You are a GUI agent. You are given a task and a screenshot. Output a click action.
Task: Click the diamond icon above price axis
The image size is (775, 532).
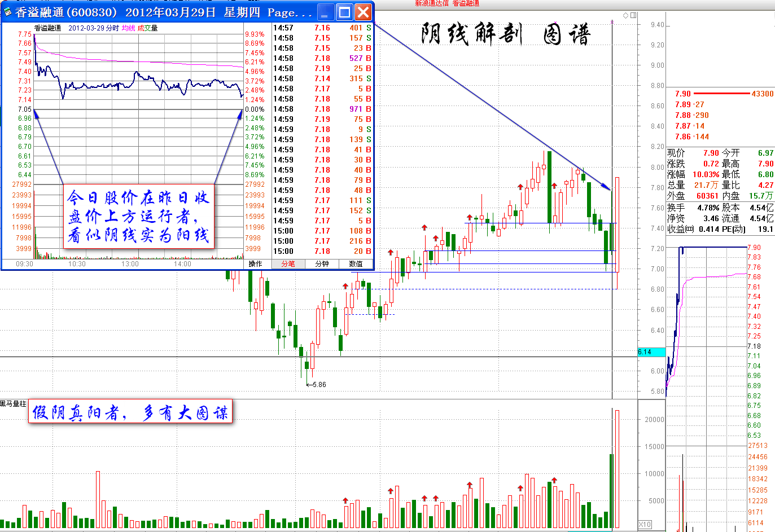[x=625, y=15]
